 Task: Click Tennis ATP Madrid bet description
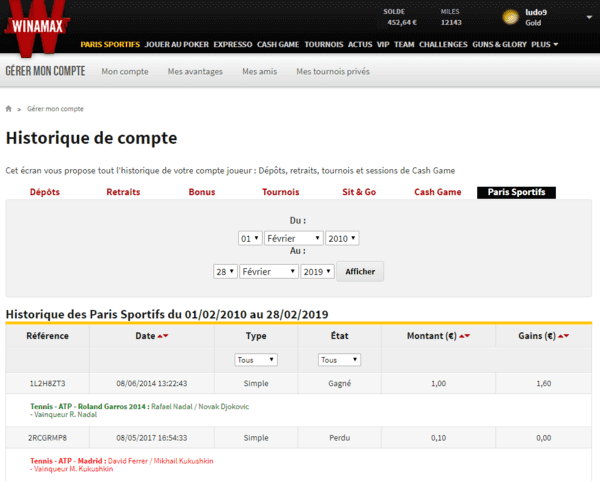click(122, 465)
